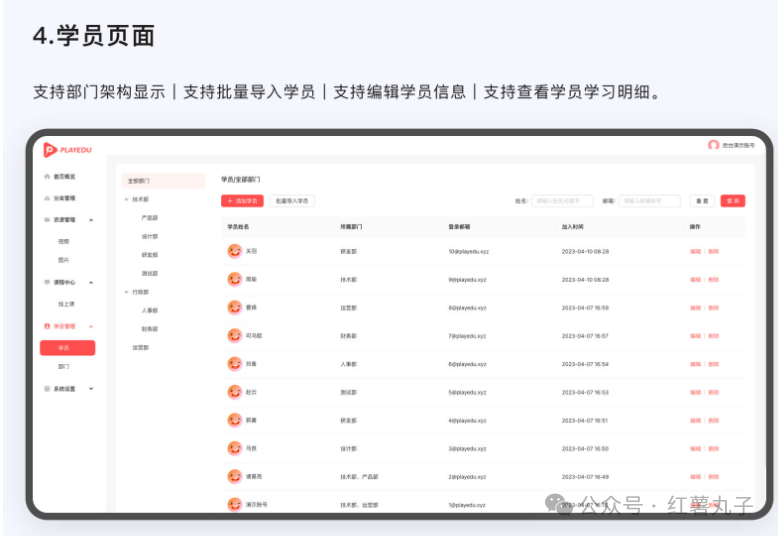The height and width of the screenshot is (536, 778).
Task: Click the avatar of student 司马懿
Action: tap(235, 335)
